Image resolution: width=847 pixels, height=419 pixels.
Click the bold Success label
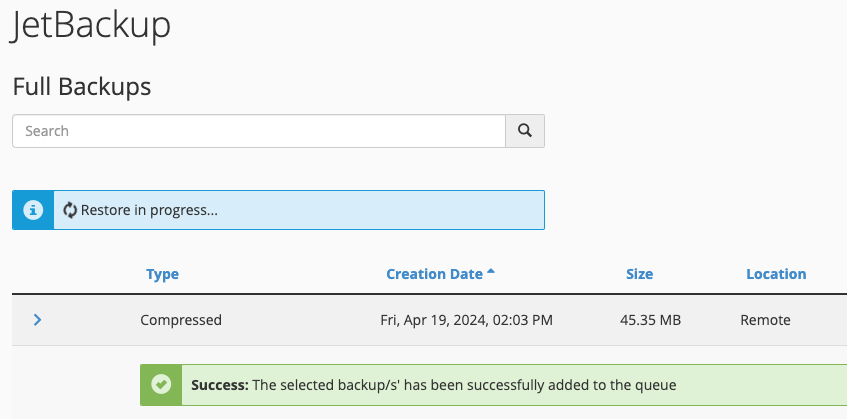[220, 385]
